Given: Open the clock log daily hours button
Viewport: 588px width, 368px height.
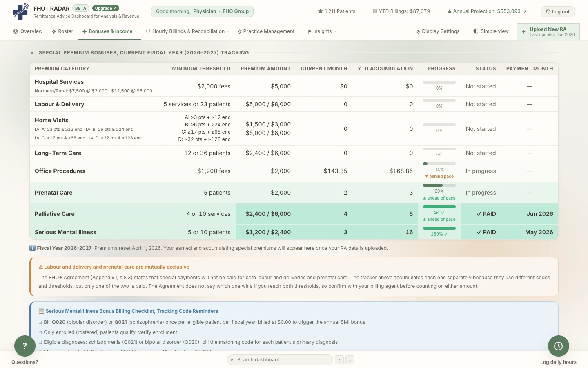Looking at the screenshot, I should pos(559,346).
